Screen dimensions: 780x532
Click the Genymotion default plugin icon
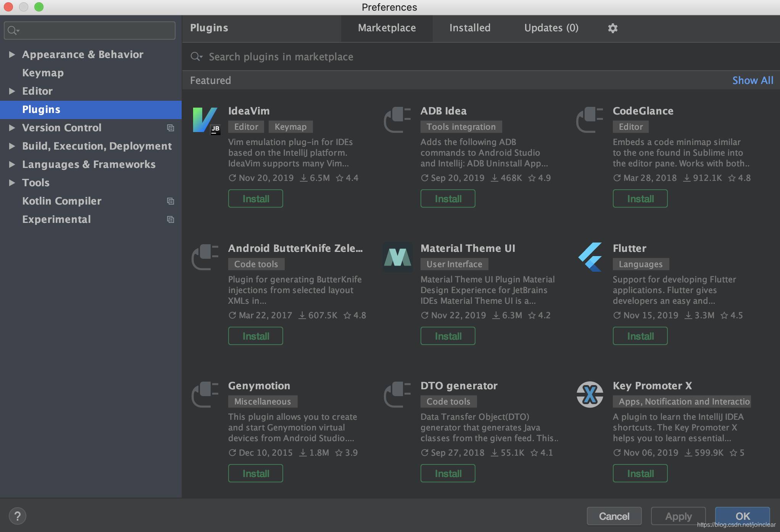pyautogui.click(x=205, y=395)
